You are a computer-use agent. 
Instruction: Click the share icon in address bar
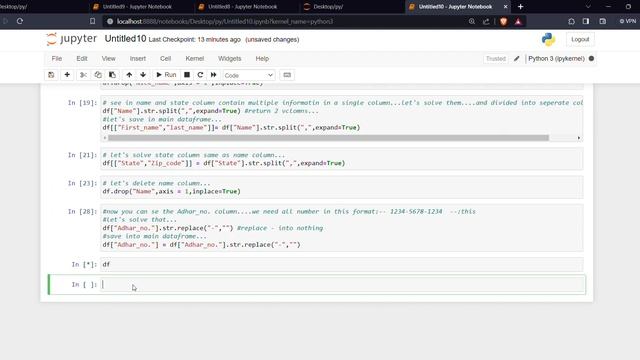click(x=486, y=22)
